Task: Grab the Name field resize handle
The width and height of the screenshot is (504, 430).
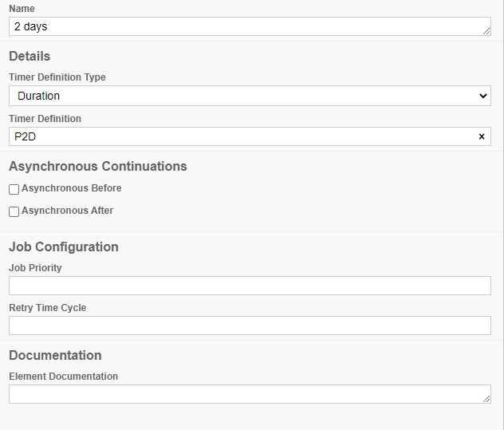Action: pos(486,31)
